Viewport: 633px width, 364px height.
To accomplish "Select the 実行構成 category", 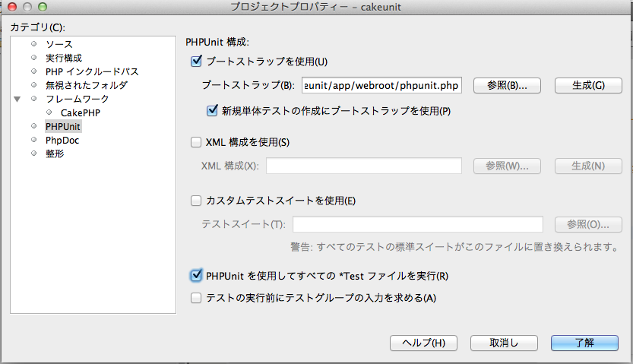I will (x=64, y=58).
